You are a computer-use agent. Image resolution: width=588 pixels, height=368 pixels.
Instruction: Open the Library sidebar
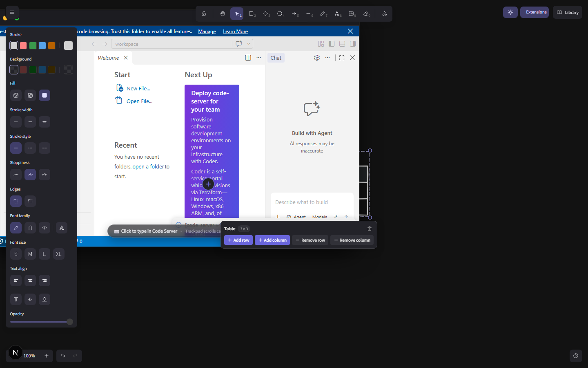(568, 12)
